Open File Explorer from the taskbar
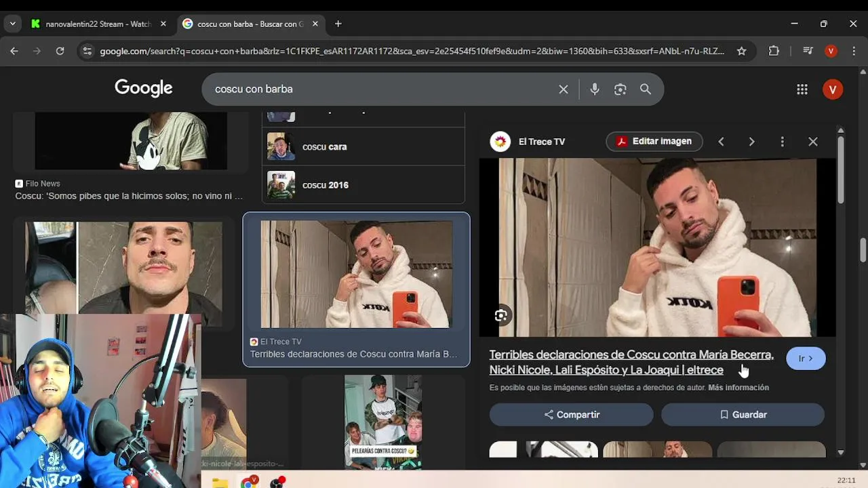This screenshot has height=488, width=868. (x=220, y=483)
